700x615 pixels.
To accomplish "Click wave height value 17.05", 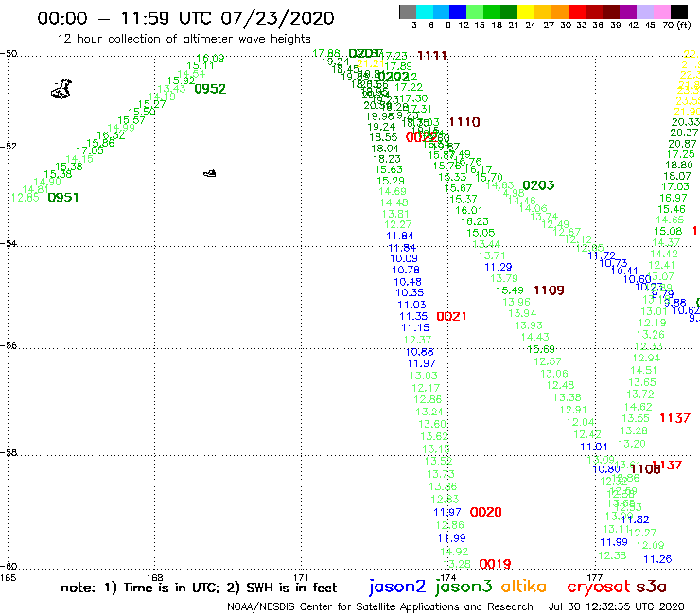I will (90, 151).
